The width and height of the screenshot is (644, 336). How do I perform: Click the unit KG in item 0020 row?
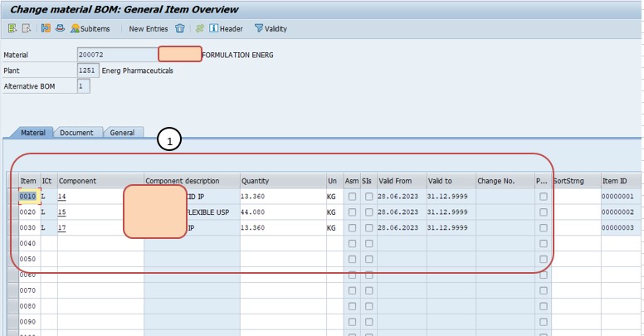click(334, 212)
